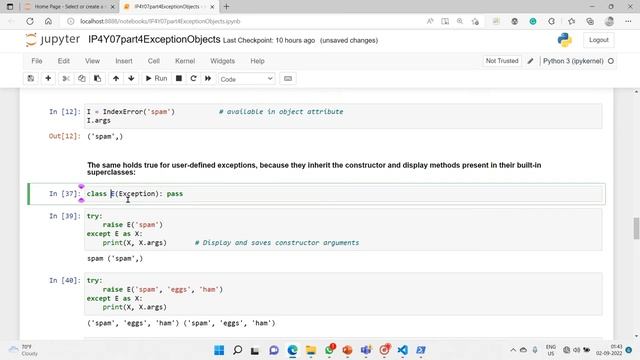
Task: Open Visual Studio Code from the taskbar
Action: tap(402, 350)
